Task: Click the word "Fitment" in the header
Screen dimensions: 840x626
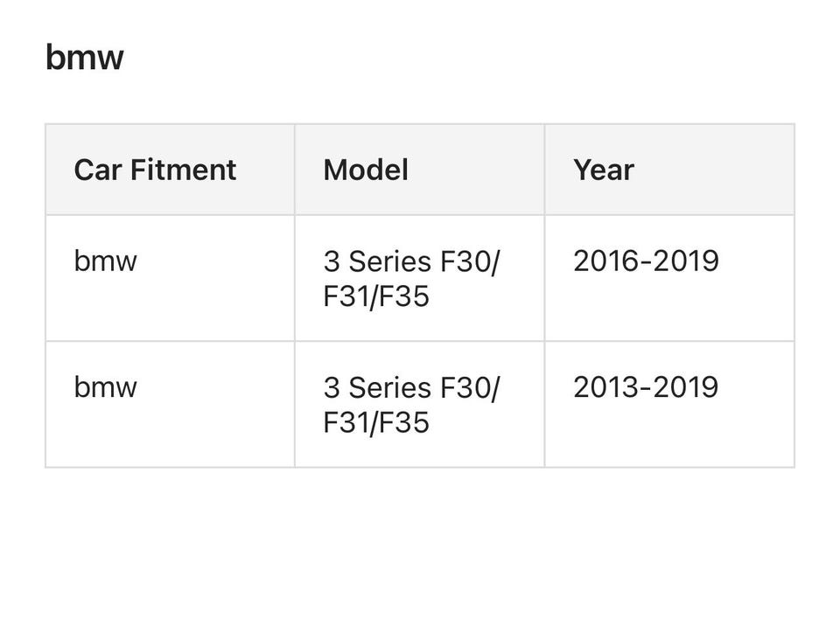Action: pos(184,170)
